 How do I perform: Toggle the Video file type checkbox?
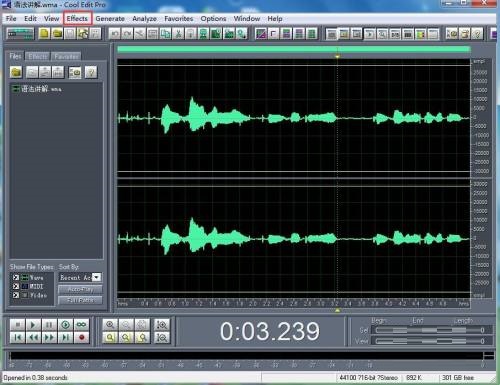click(x=16, y=295)
